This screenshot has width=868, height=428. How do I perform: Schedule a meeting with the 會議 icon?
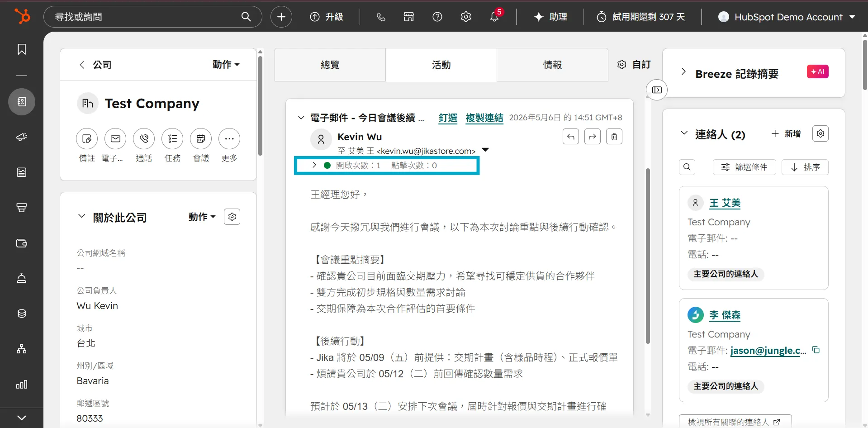point(201,139)
